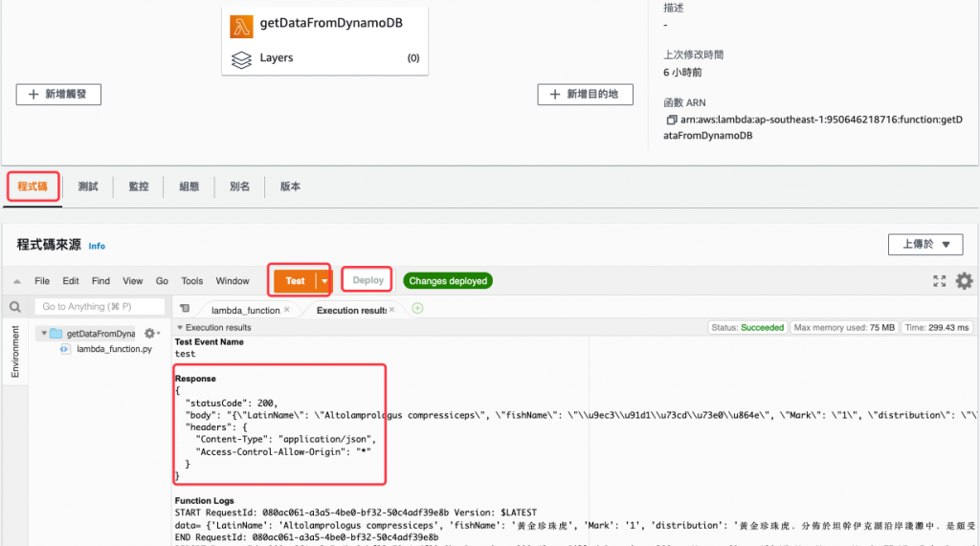
Task: Switch to the 測試 tab
Action: pyautogui.click(x=88, y=186)
